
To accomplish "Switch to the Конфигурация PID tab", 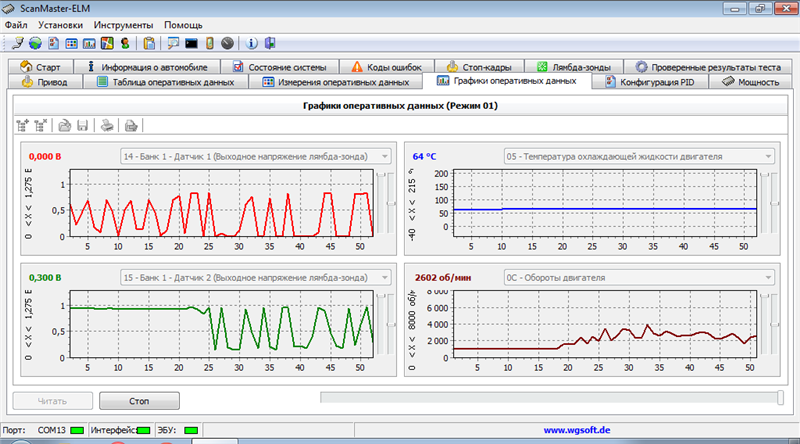I will click(x=650, y=82).
